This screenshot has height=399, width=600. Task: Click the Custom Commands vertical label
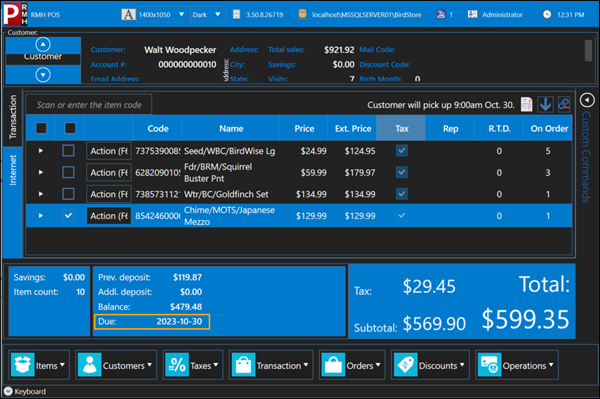[x=586, y=157]
